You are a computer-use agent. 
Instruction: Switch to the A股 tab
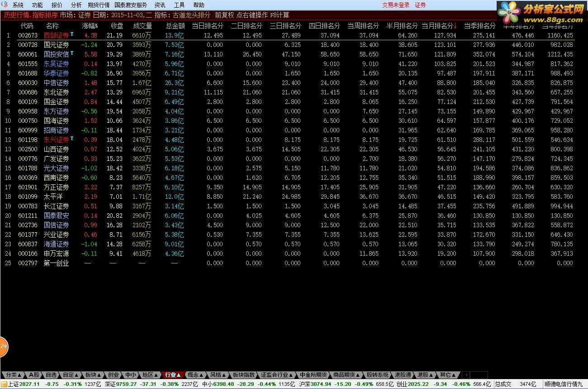click(34, 375)
